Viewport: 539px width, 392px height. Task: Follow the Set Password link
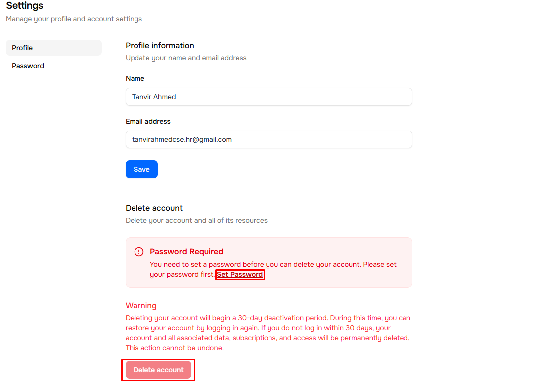coord(240,274)
